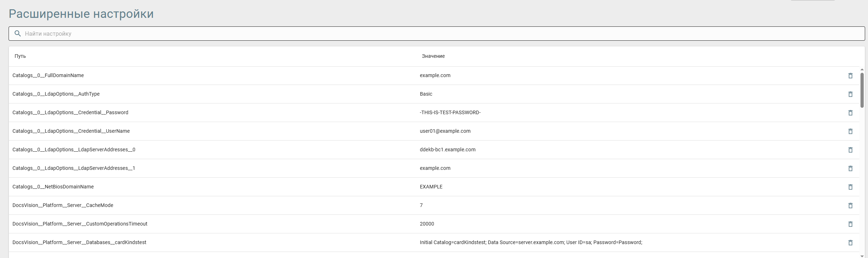Remove the Credential UserName setting

point(850,131)
